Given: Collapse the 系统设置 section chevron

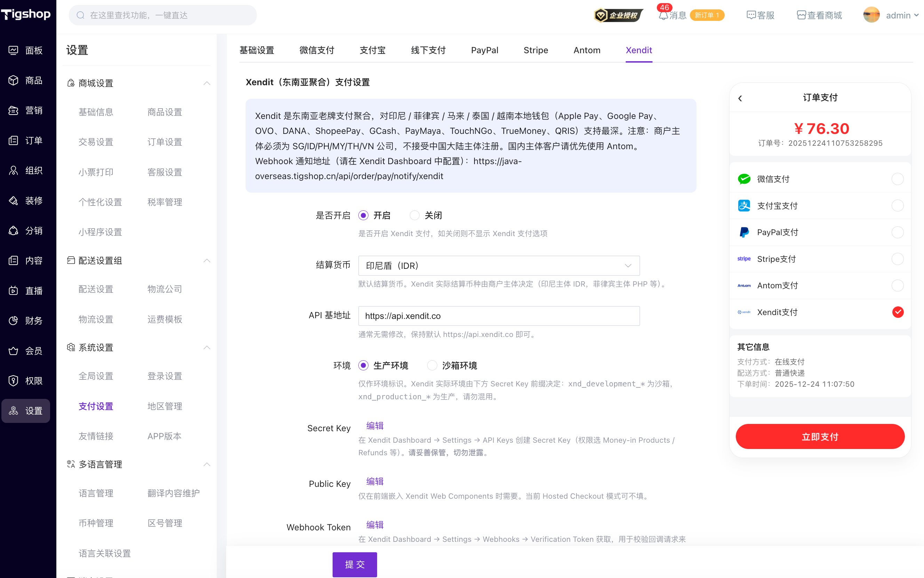Looking at the screenshot, I should coord(207,347).
